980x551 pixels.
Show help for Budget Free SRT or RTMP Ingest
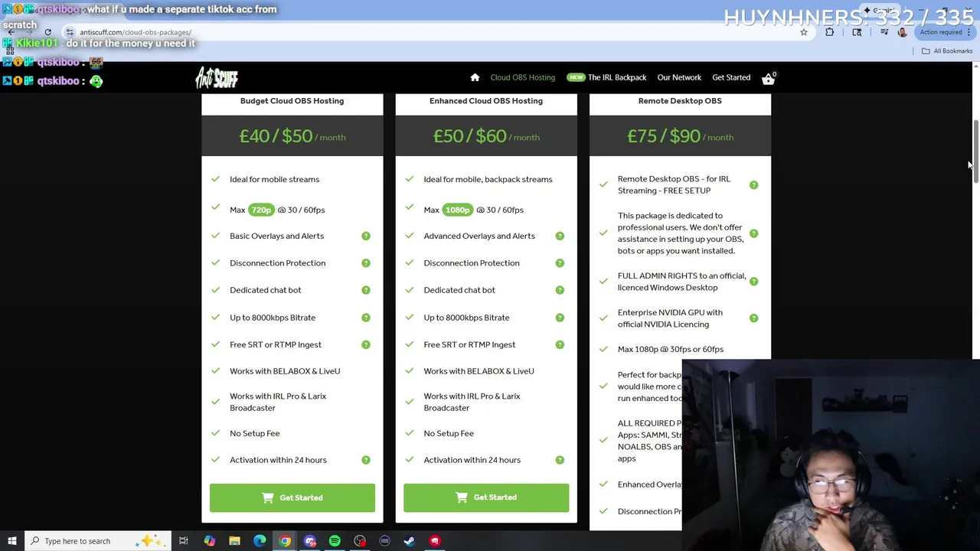click(x=366, y=344)
